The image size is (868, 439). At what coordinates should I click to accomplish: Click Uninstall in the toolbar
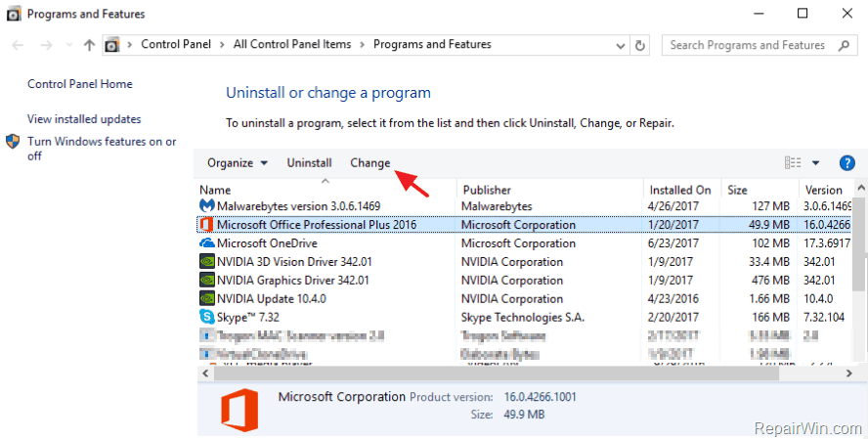[x=310, y=162]
